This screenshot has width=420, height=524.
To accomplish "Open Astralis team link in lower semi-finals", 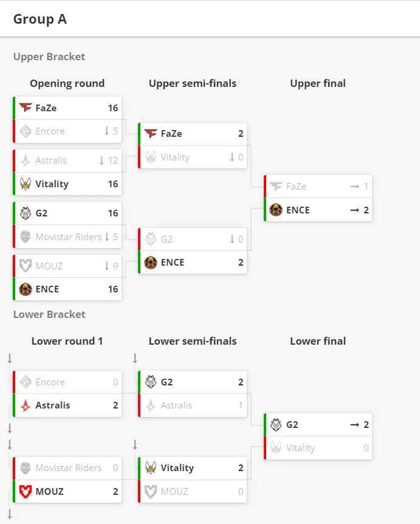I will pyautogui.click(x=176, y=405).
